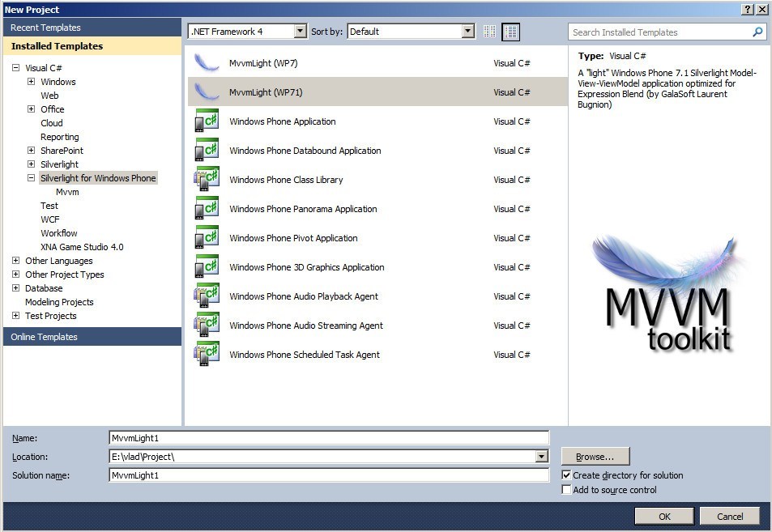772x532 pixels.
Task: Click the MVVM toolkit preview image
Action: pyautogui.click(x=668, y=294)
